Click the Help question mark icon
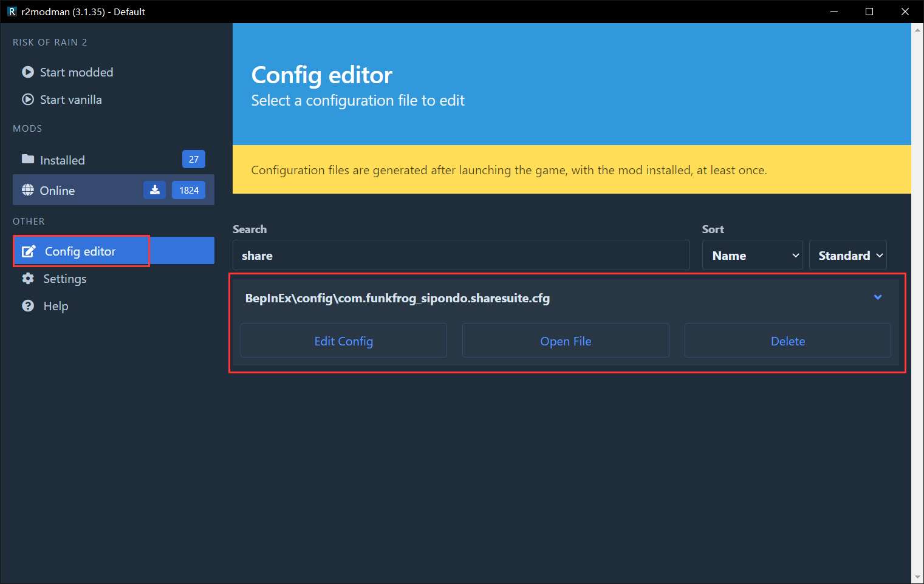Screen dimensions: 924x584 tap(28, 306)
